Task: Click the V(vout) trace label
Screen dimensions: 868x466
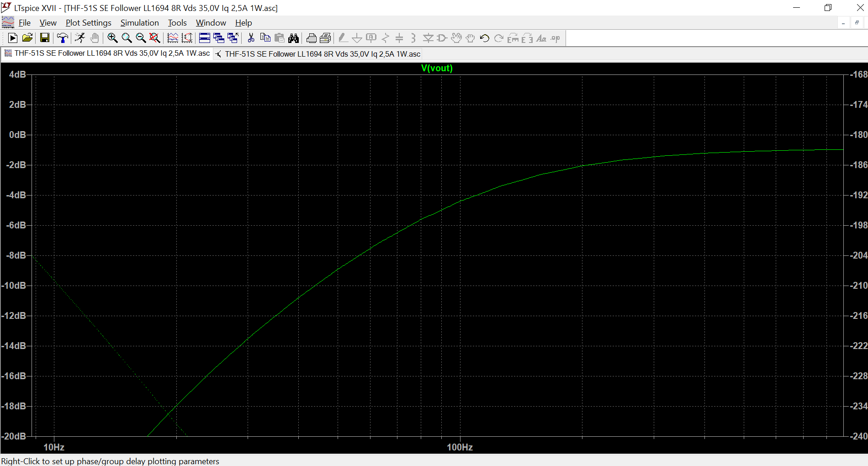Action: tap(437, 68)
